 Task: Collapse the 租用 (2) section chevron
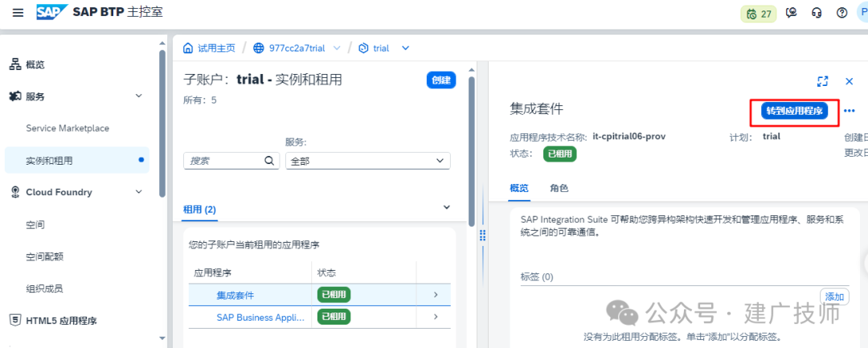(447, 207)
